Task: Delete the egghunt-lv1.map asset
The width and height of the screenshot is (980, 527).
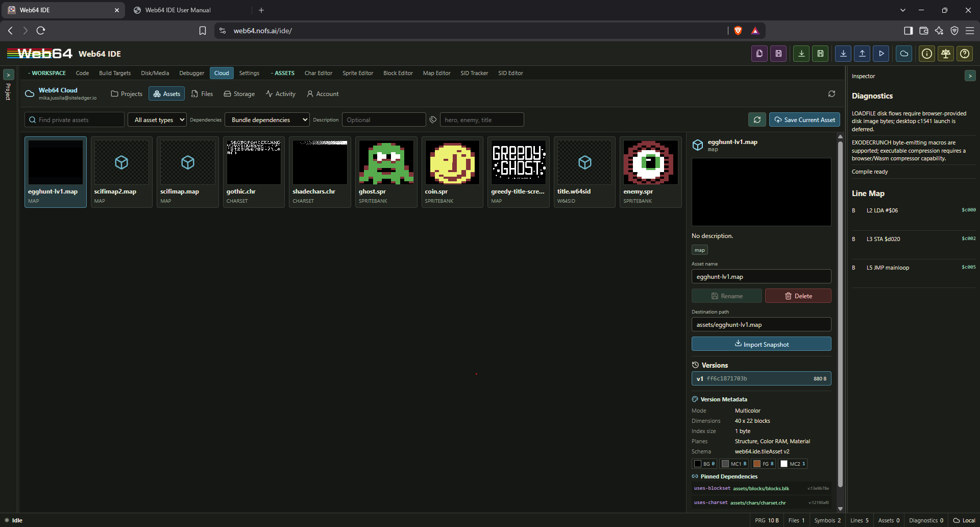Action: pyautogui.click(x=798, y=296)
